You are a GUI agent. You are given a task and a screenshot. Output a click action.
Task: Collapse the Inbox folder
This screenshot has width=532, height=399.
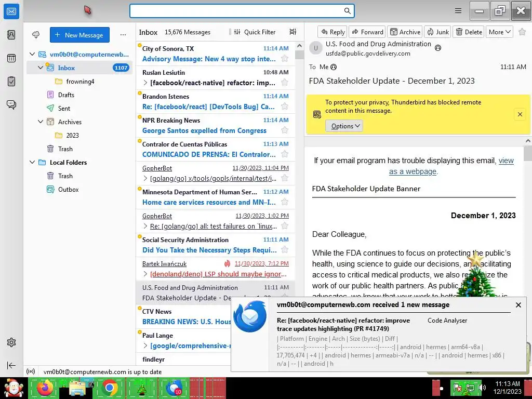(x=41, y=68)
